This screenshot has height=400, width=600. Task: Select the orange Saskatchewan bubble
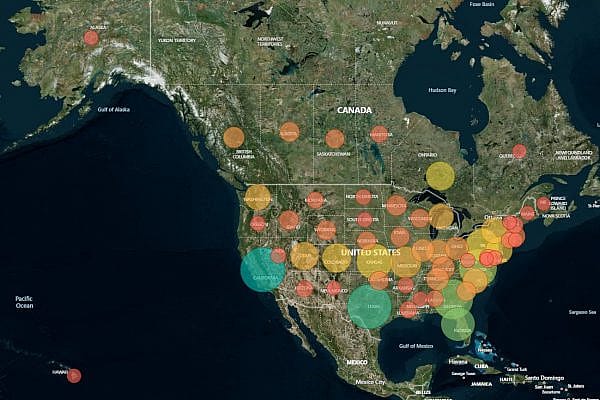tap(335, 139)
